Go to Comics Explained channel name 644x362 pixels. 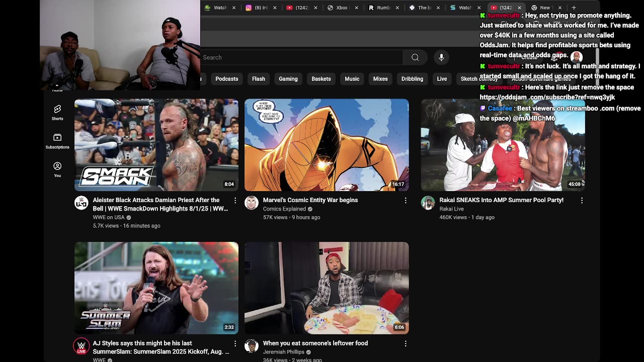[x=284, y=209]
